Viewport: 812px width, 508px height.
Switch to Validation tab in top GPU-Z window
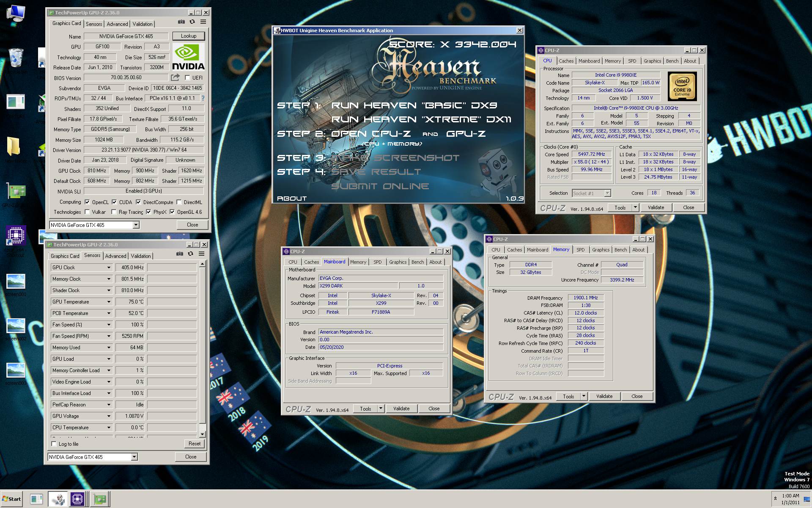143,24
